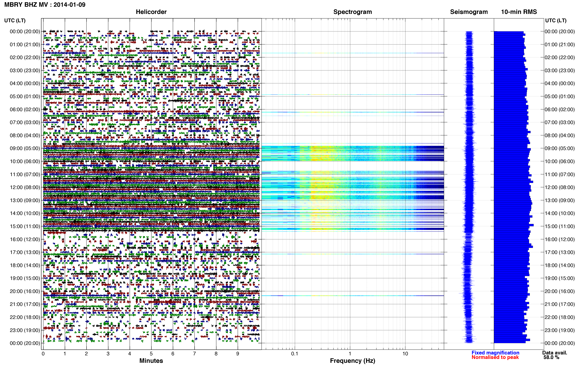This screenshot has height=368, width=588.
Task: Click the 'Frequency (Hz)' x-axis title
Action: tap(352, 361)
